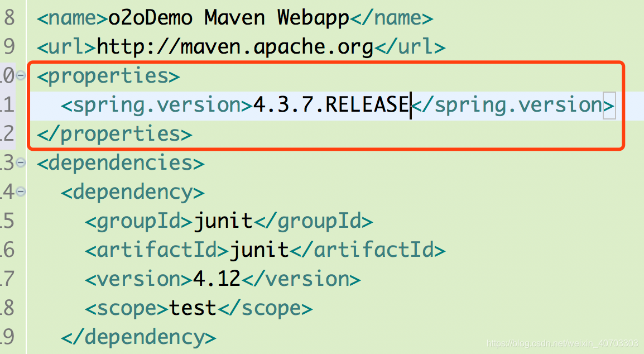Click the closing </properties> tag

click(x=114, y=135)
